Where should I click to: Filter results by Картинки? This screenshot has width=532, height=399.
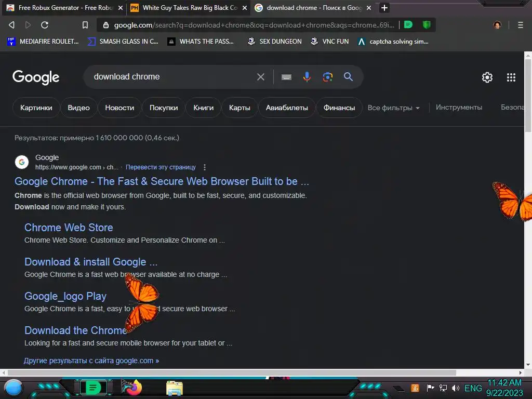click(36, 108)
